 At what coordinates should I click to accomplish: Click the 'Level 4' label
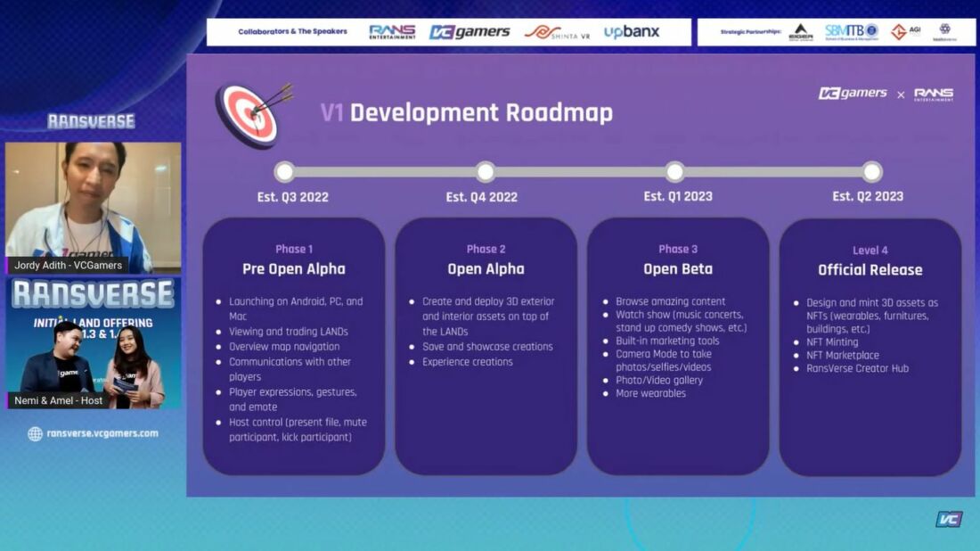[870, 251]
